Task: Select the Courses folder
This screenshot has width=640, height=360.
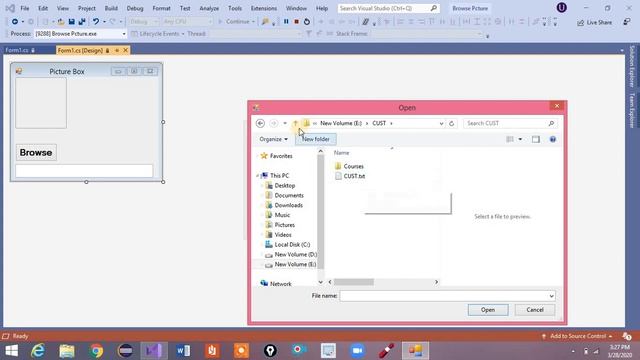Action: 349,166
